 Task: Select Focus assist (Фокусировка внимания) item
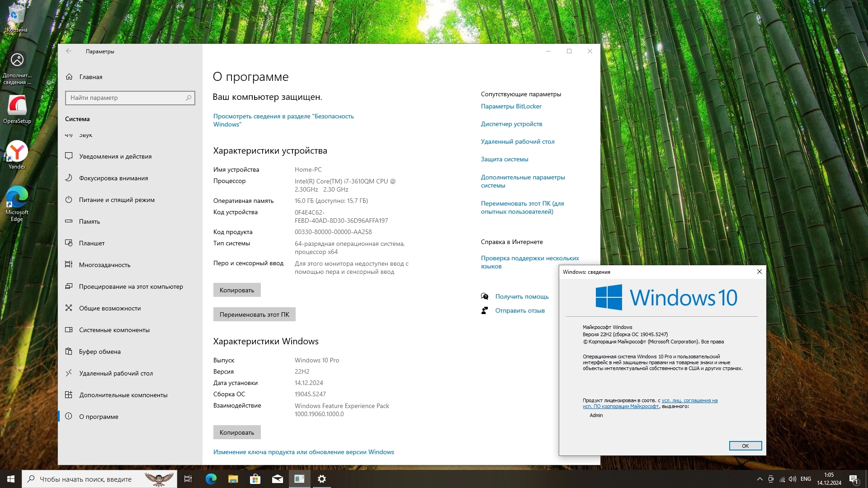pyautogui.click(x=113, y=178)
